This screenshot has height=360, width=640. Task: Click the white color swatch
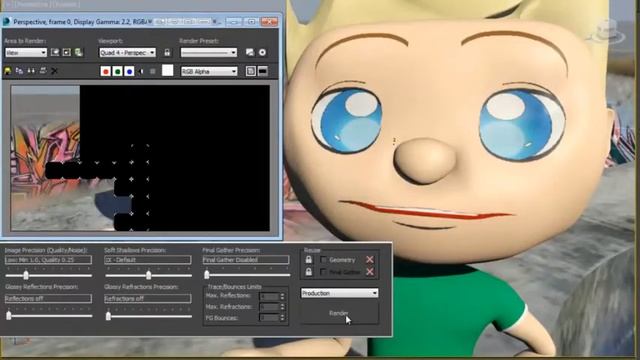[x=168, y=71]
